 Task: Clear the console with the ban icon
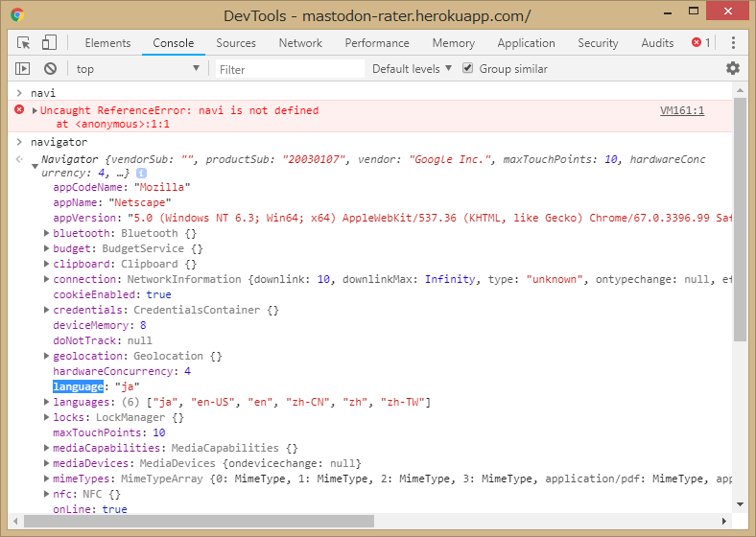pos(50,69)
